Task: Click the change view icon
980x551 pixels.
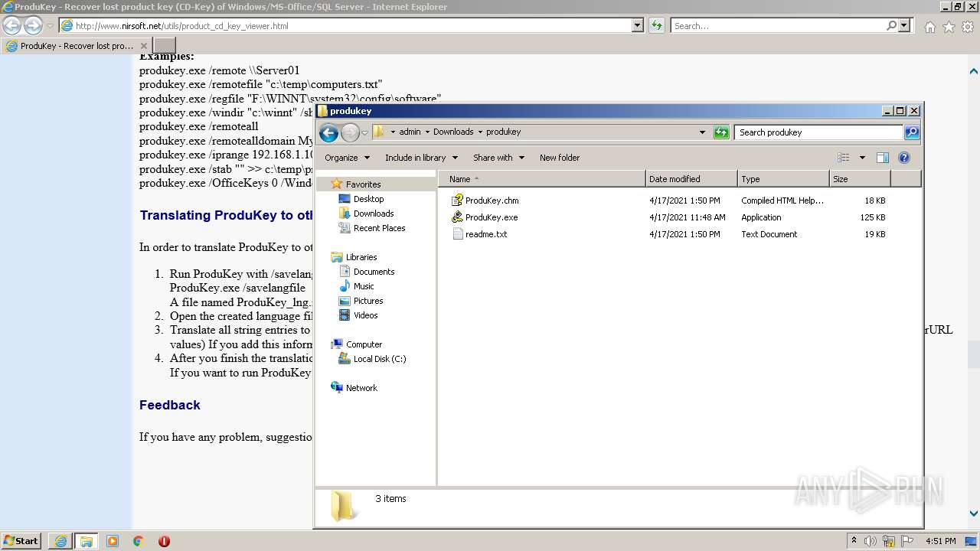Action: coord(844,158)
